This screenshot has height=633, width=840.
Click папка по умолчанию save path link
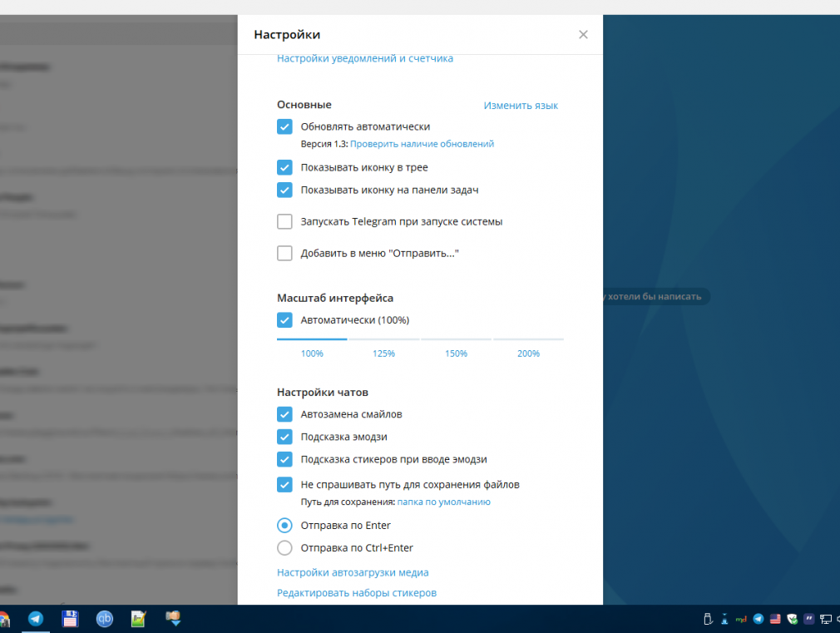tap(443, 502)
